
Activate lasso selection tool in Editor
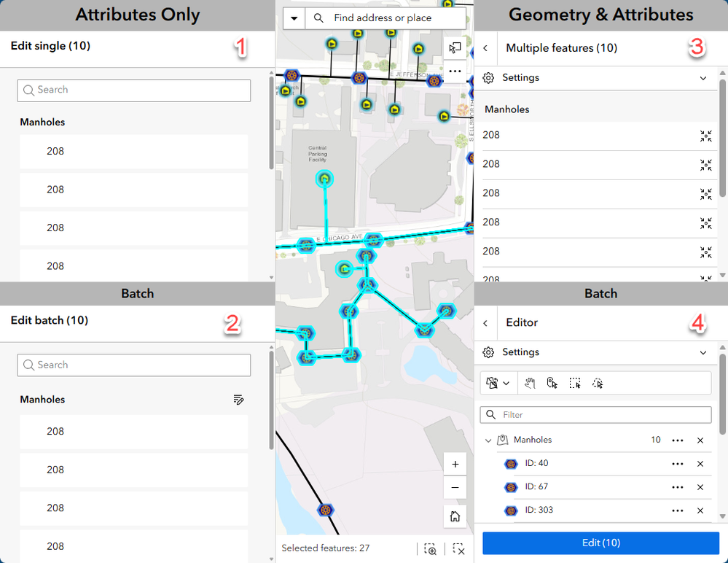pos(598,383)
